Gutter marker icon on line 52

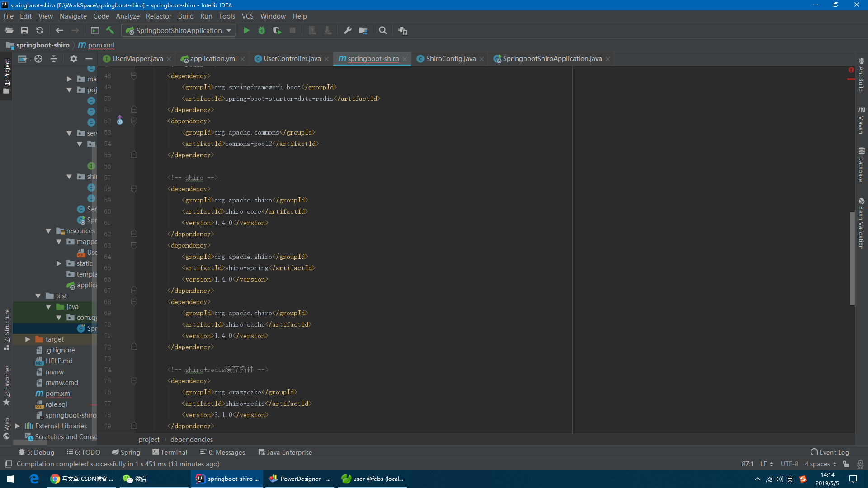[120, 120]
